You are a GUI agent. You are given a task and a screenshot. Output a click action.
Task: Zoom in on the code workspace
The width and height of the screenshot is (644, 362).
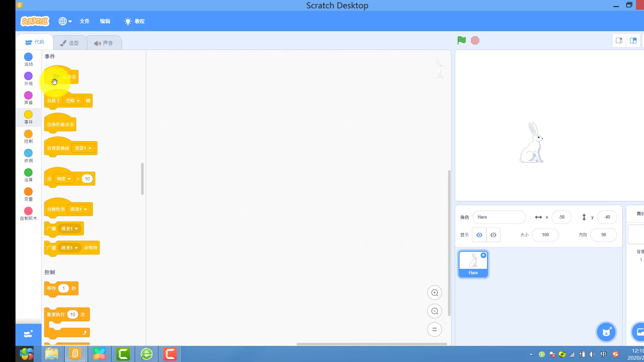(434, 293)
